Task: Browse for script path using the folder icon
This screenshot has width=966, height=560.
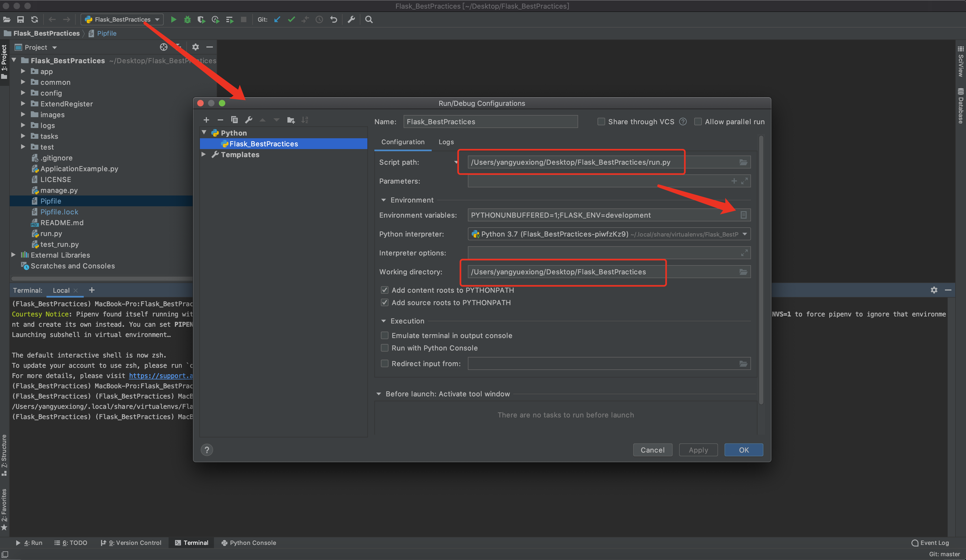Action: 743,162
